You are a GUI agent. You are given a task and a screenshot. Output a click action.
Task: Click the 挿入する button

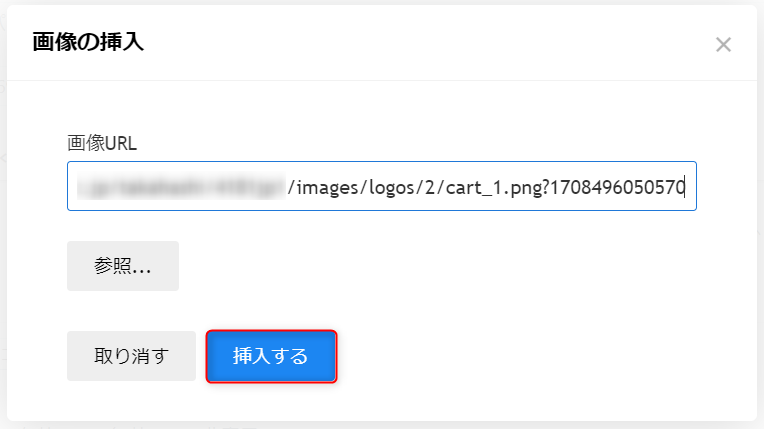pos(271,356)
